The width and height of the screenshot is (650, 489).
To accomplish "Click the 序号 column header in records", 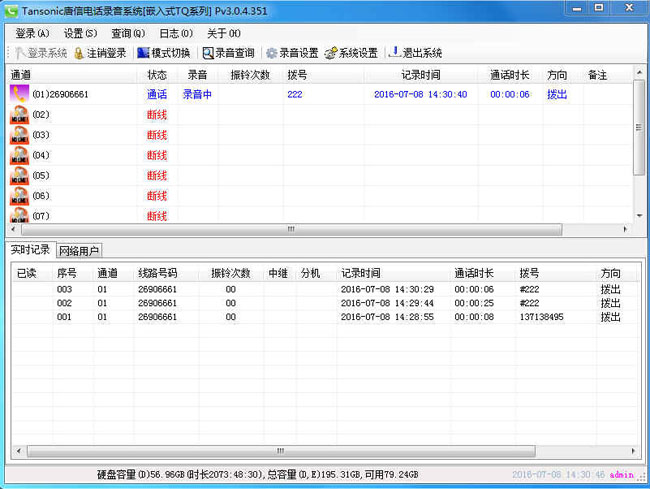I will pos(67,272).
